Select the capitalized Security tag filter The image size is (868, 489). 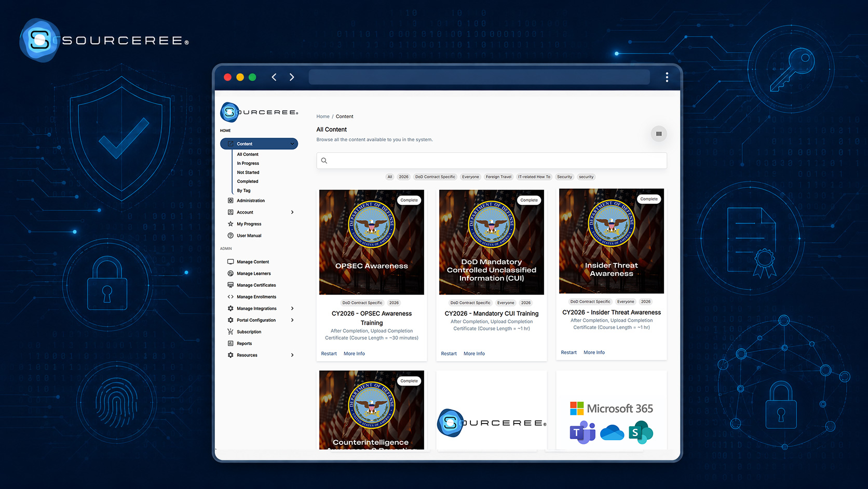click(565, 177)
